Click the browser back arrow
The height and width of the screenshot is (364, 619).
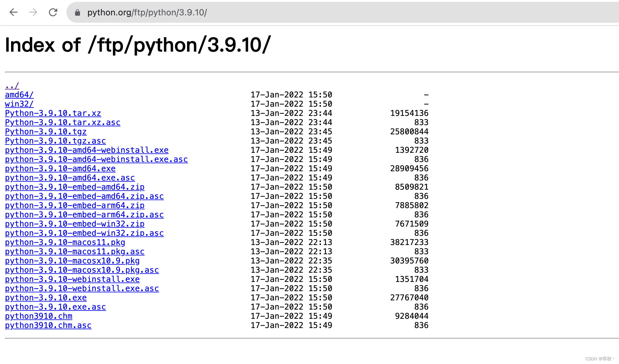(x=14, y=12)
